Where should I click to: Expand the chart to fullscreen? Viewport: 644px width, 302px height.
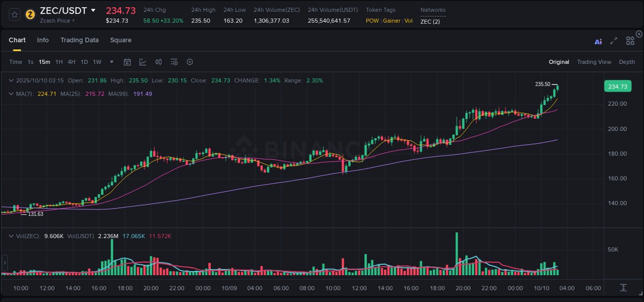(x=614, y=41)
